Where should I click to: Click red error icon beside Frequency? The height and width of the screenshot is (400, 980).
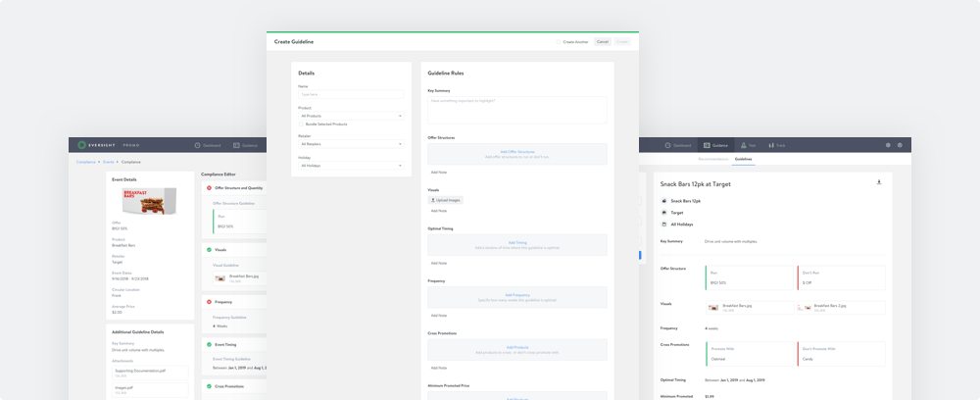point(210,302)
